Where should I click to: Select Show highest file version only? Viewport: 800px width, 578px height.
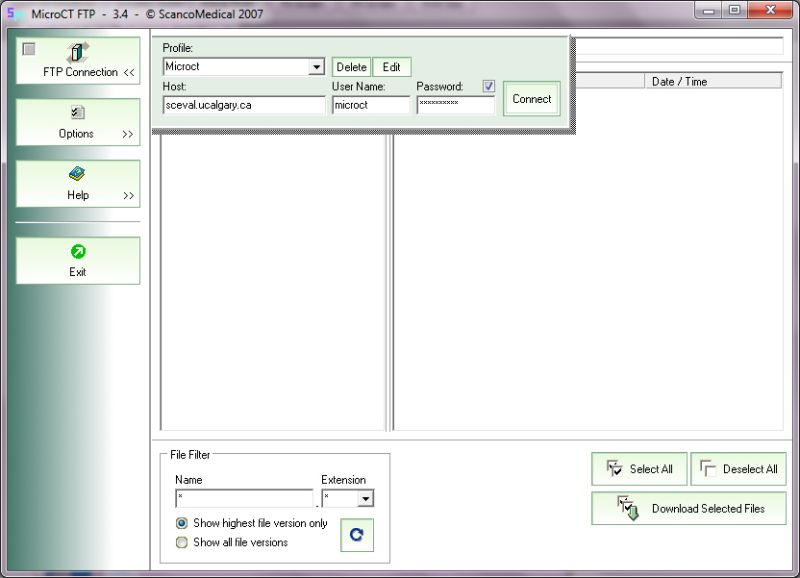[x=181, y=523]
